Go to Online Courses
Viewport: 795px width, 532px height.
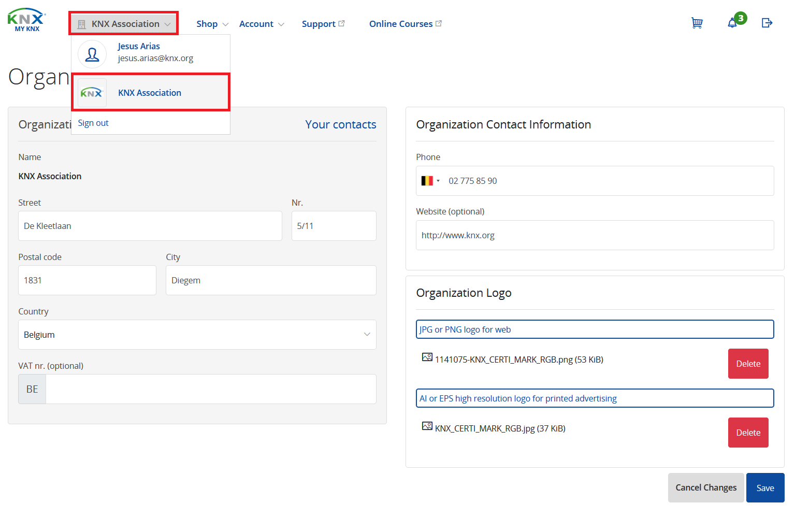(x=406, y=24)
